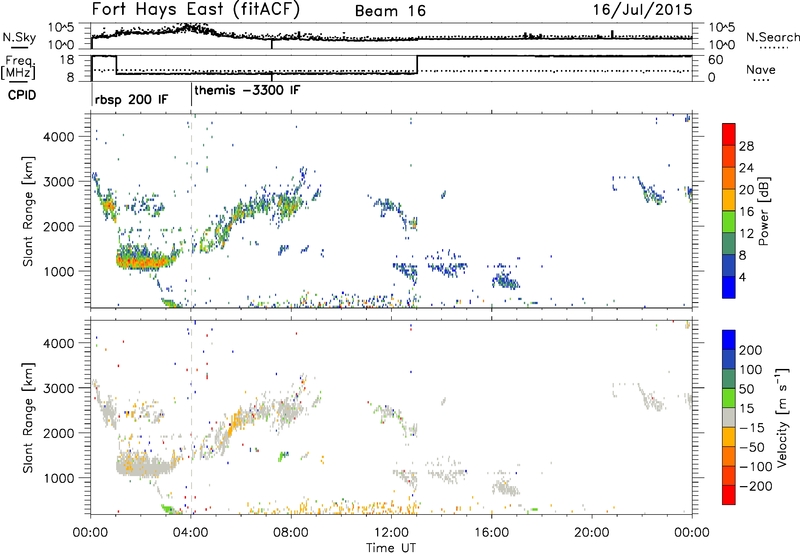Click the blue bottom of the Power color bar

pyautogui.click(x=729, y=287)
